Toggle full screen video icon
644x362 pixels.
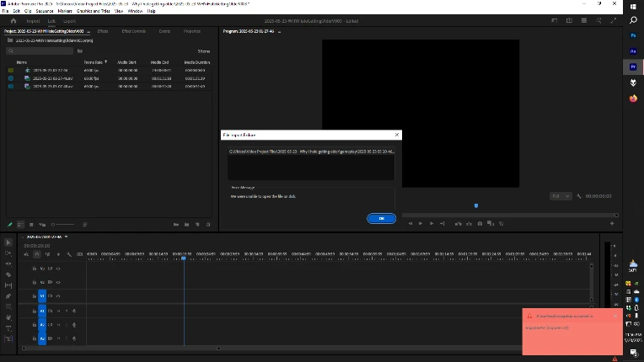coord(614,20)
